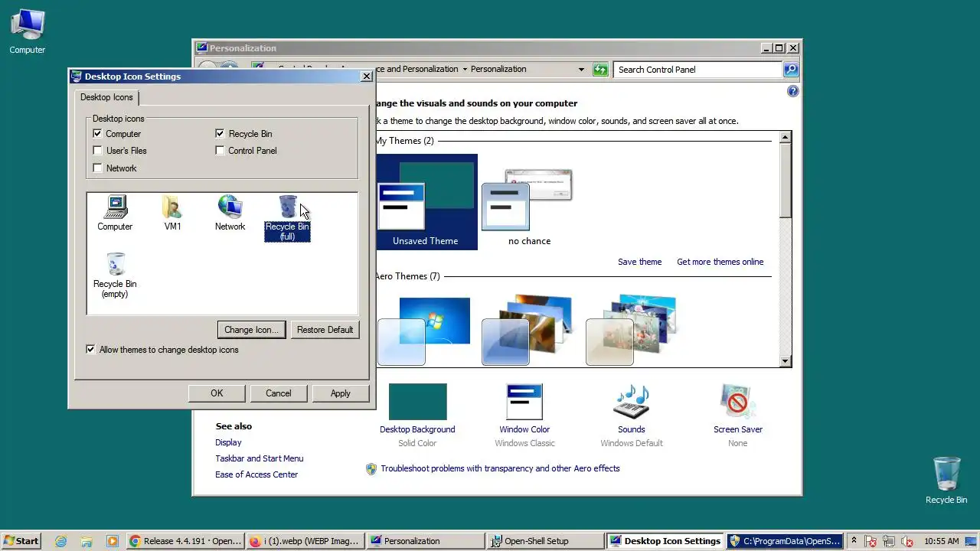Expand the arrow before Personalization in breadcrumb
Screen dimensions: 980x551
click(x=465, y=69)
